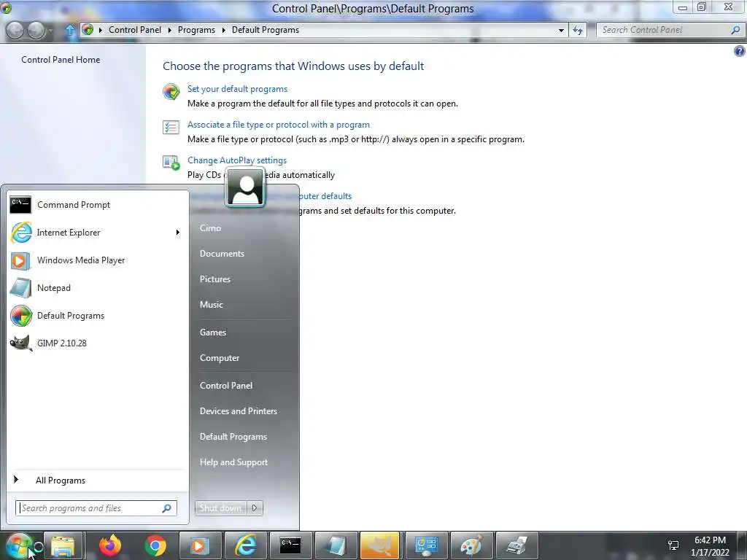This screenshot has width=747, height=560.
Task: Open fax and scan taskbar icon
Action: tap(516, 545)
